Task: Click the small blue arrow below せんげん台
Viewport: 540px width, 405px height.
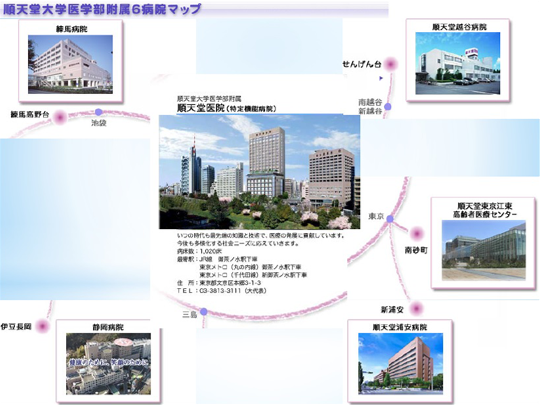Action: pyautogui.click(x=381, y=78)
